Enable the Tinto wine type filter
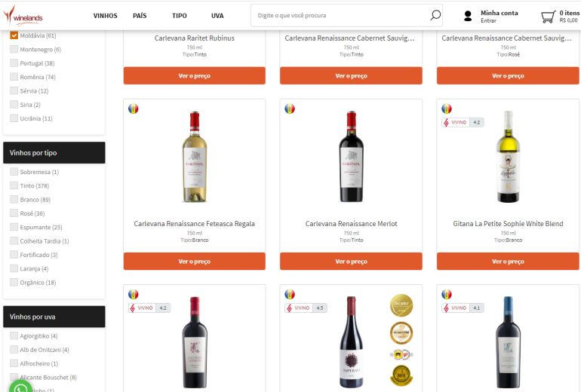581x392 pixels. click(x=14, y=185)
